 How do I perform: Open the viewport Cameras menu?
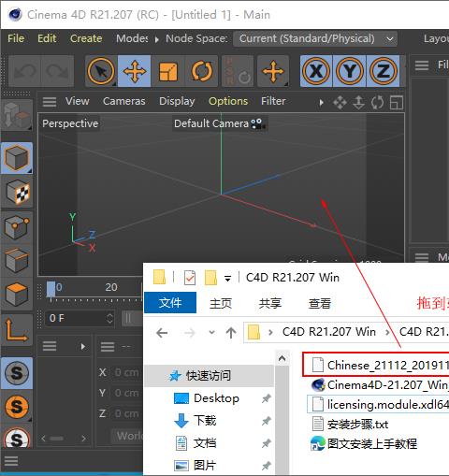[x=124, y=101]
